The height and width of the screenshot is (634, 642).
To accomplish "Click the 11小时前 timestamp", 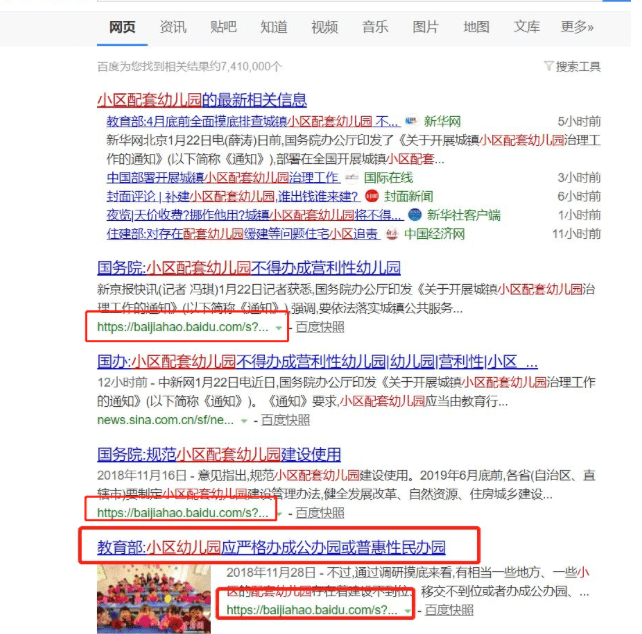I will pos(576,233).
